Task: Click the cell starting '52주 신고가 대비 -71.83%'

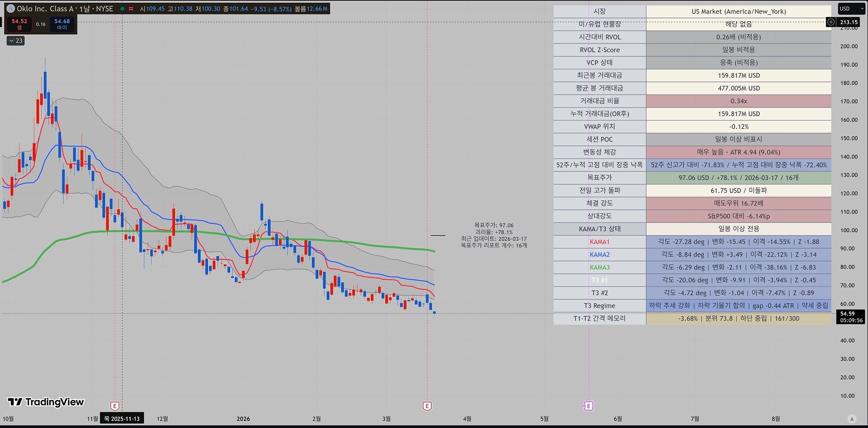Action: pos(739,165)
